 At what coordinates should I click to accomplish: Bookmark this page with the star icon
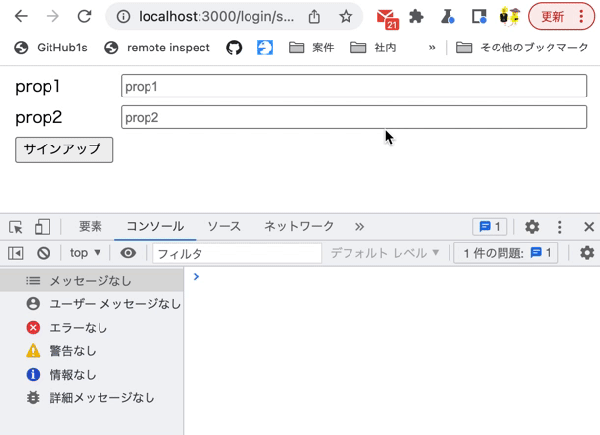tap(346, 16)
